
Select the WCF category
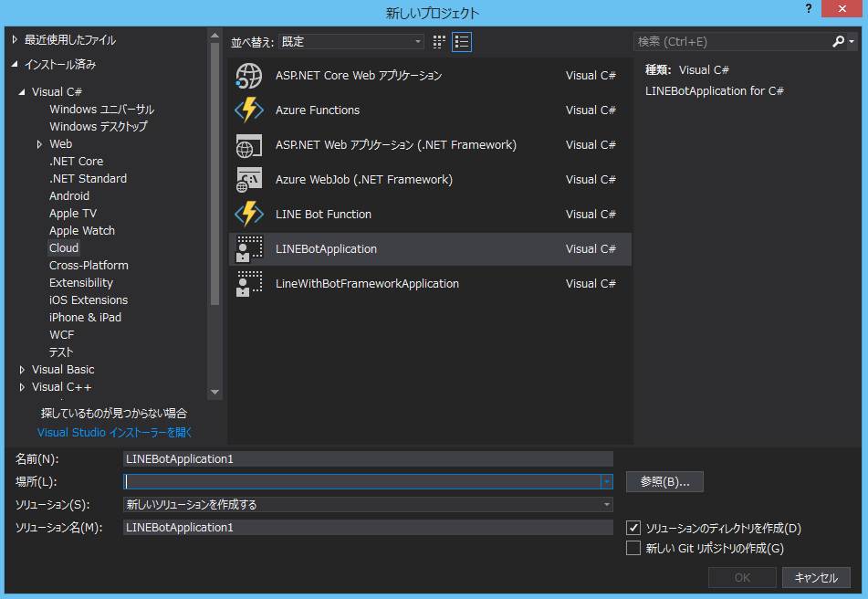pyautogui.click(x=61, y=335)
